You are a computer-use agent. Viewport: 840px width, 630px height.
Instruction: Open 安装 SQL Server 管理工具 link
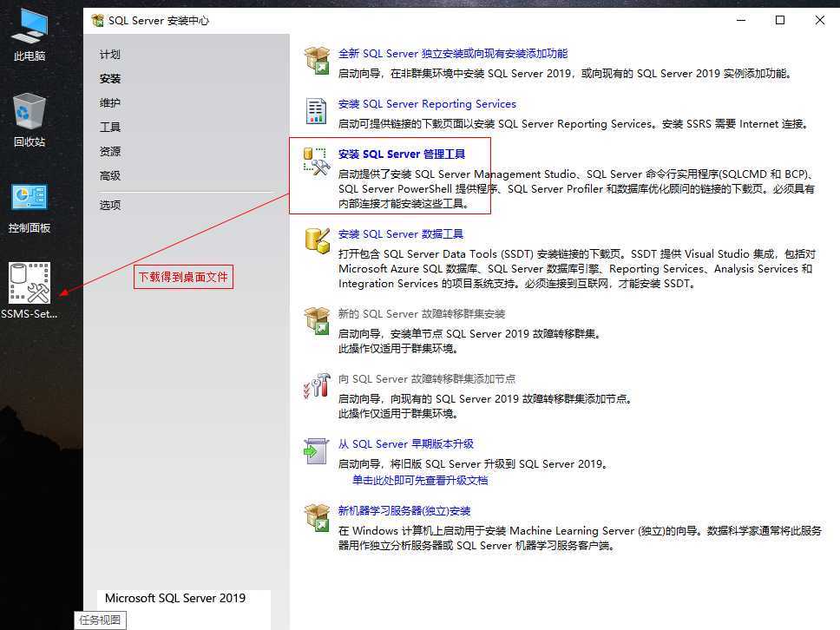click(x=401, y=154)
